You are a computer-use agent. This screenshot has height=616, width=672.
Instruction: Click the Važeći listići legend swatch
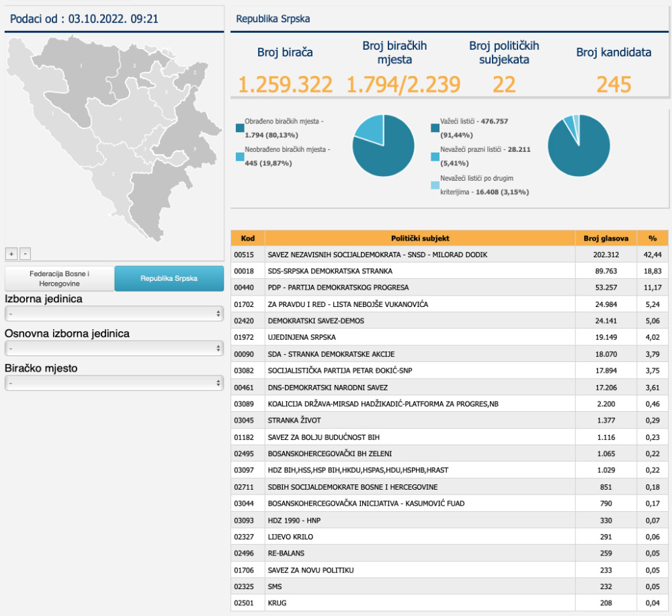435,127
